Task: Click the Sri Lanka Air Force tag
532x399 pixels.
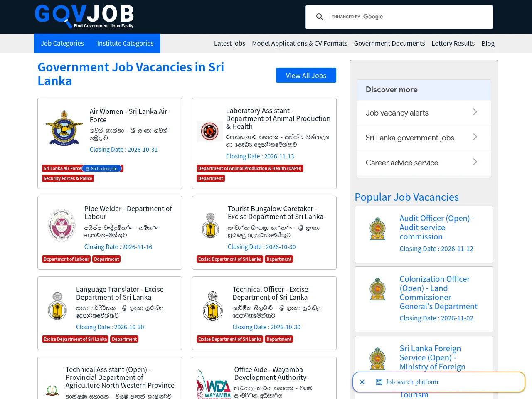Action: (x=62, y=168)
